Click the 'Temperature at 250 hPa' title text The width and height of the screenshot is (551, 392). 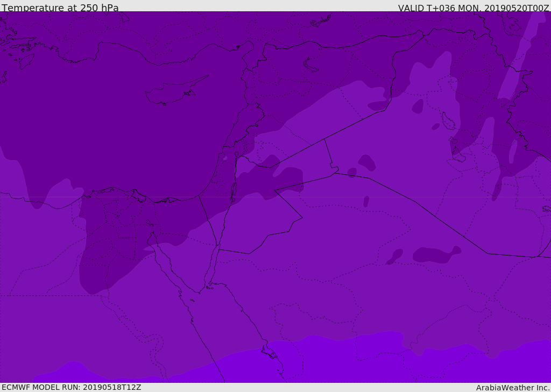click(60, 8)
